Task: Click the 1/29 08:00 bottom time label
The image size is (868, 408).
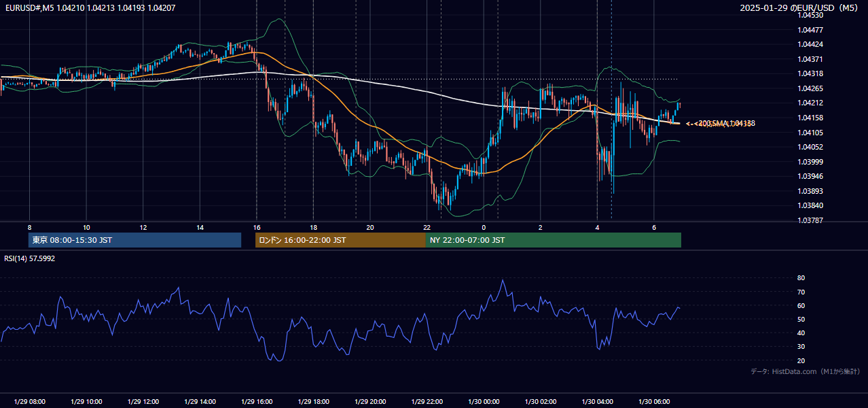Action: coord(29,402)
